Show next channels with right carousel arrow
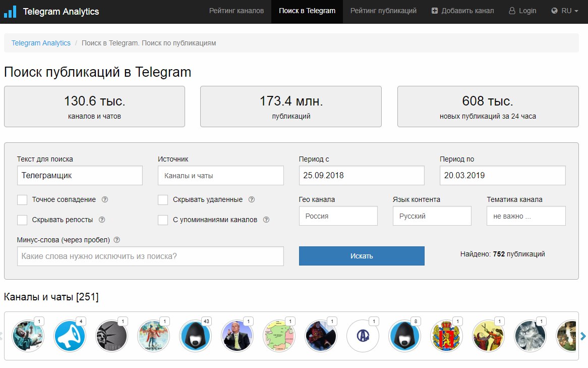This screenshot has height=368, width=588. click(x=583, y=336)
